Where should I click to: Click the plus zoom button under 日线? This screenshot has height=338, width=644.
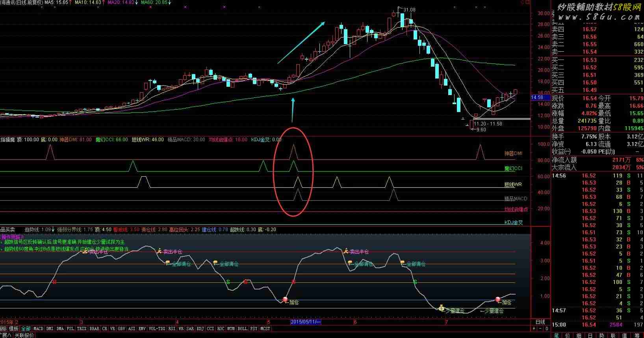[535, 328]
